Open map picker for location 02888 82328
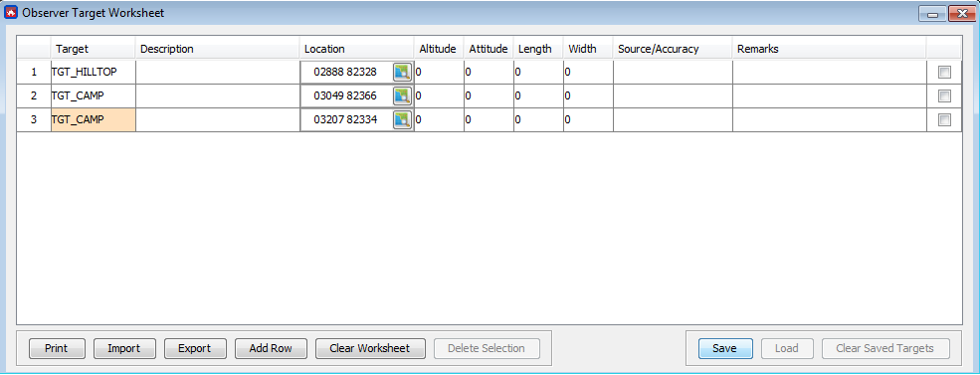Viewport: 980px width, 375px height. tap(403, 73)
